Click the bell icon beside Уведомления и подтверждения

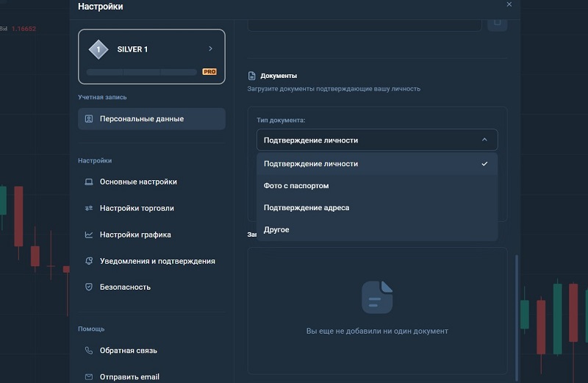click(89, 261)
